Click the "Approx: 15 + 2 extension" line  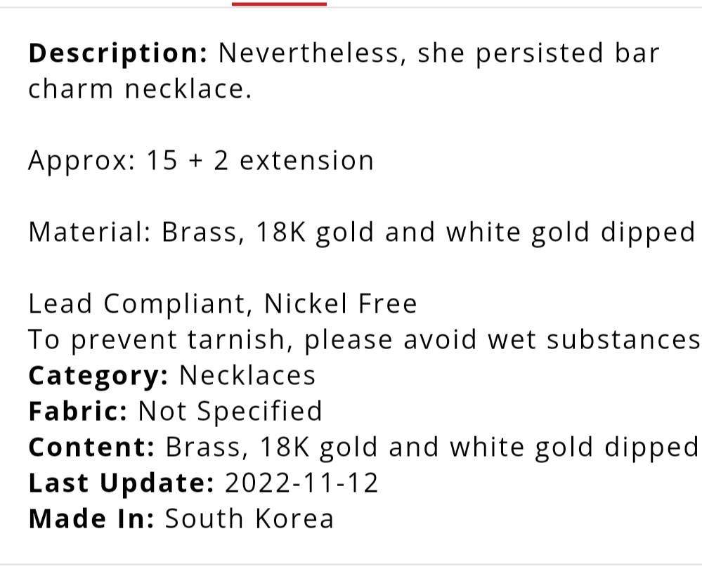[x=201, y=161]
